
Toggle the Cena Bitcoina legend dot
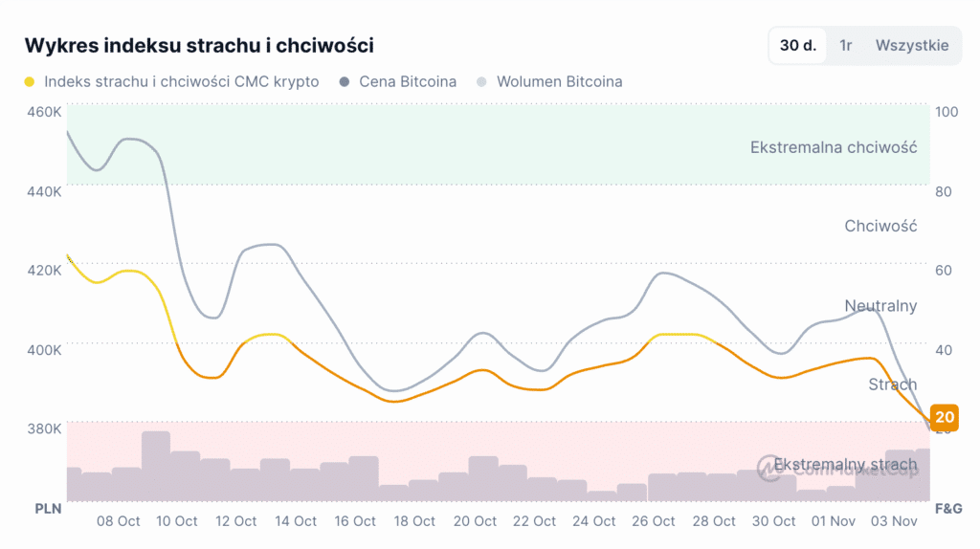pos(345,82)
